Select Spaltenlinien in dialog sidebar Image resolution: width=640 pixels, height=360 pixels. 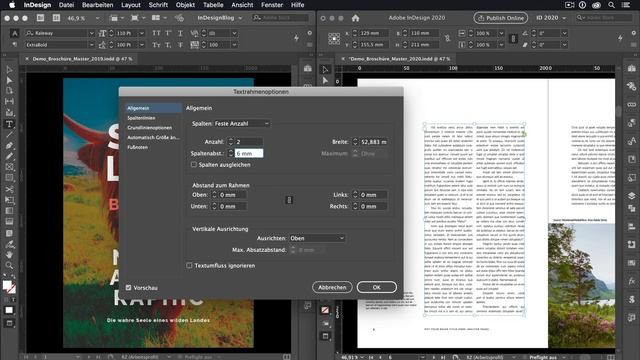(x=141, y=118)
